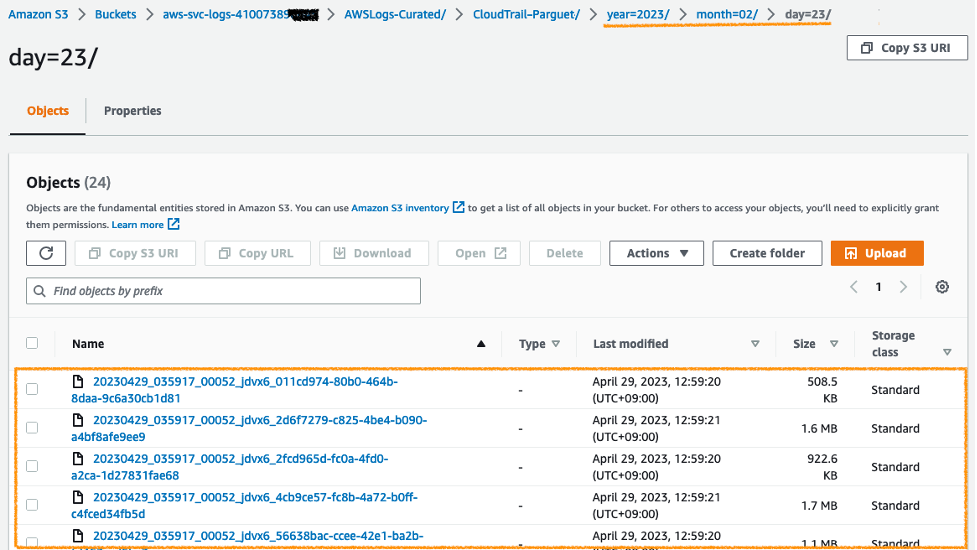Go to CloudTrail-Parquet/ breadcrumb folder

click(527, 14)
